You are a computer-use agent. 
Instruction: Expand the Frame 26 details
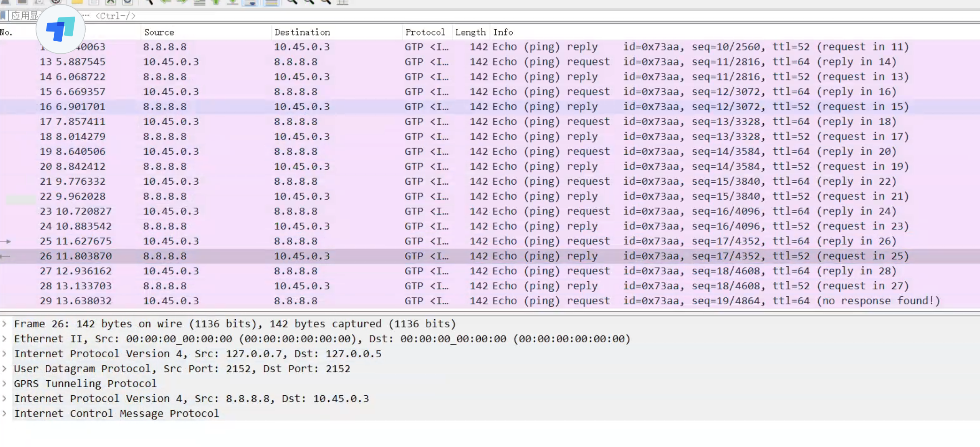[x=4, y=324]
